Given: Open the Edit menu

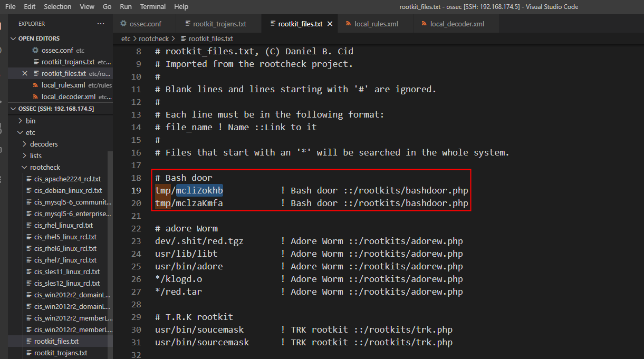Looking at the screenshot, I should tap(30, 7).
